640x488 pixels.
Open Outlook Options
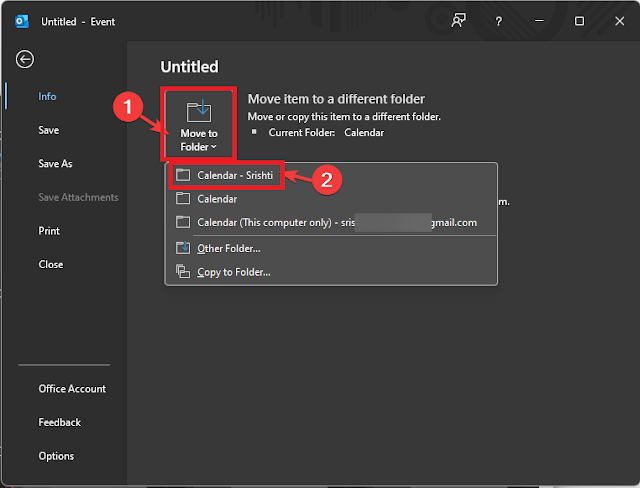tap(56, 456)
